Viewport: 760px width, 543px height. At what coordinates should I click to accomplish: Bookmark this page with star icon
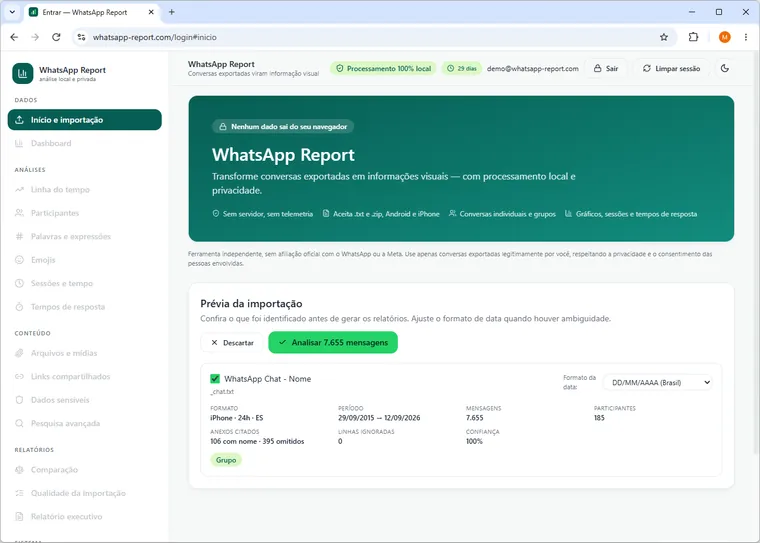pos(664,37)
